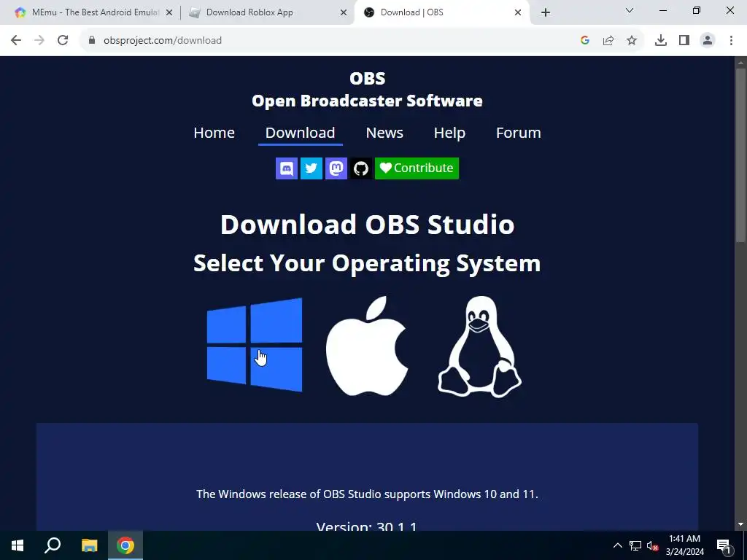Open the network status tray icon
This screenshot has width=747, height=560.
[635, 545]
